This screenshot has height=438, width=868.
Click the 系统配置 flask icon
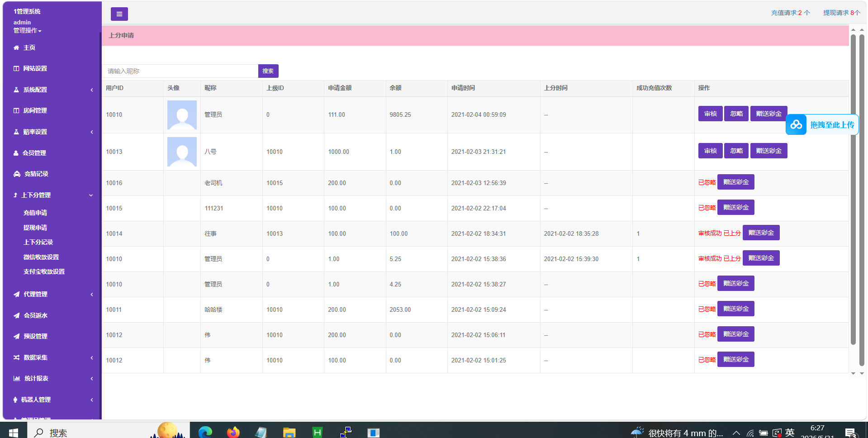[x=16, y=90]
